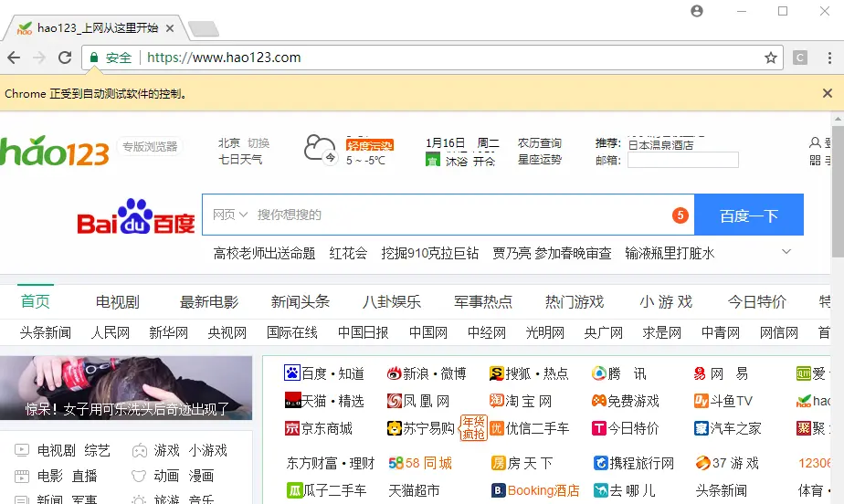The image size is (844, 504).
Task: Select the 电视剧 tab
Action: (x=117, y=302)
